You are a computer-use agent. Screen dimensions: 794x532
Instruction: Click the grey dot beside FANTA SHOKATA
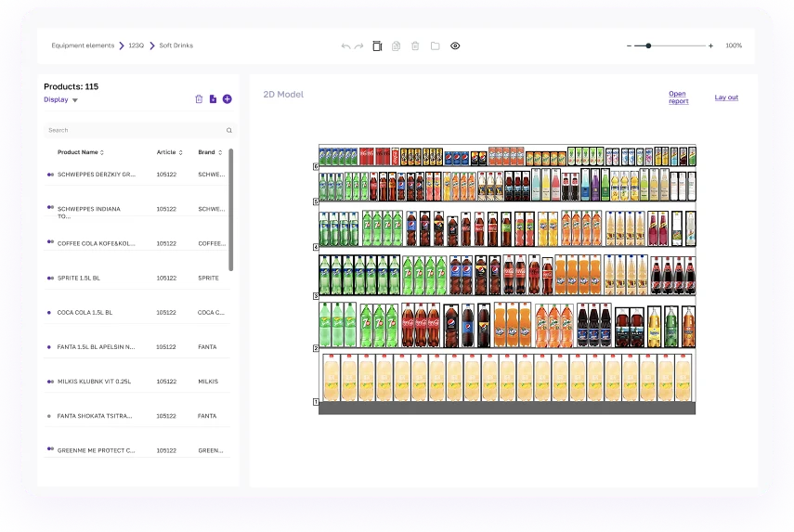pyautogui.click(x=49, y=416)
